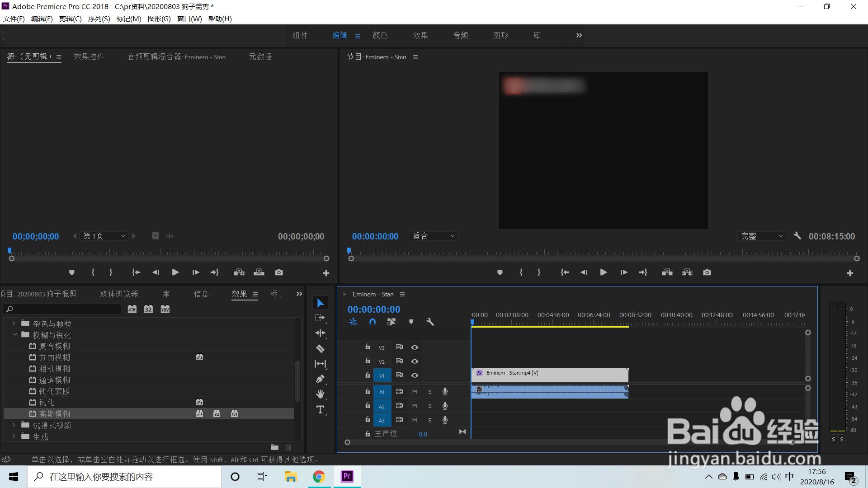Filter effects by YUV icon
The height and width of the screenshot is (488, 868).
(x=165, y=309)
